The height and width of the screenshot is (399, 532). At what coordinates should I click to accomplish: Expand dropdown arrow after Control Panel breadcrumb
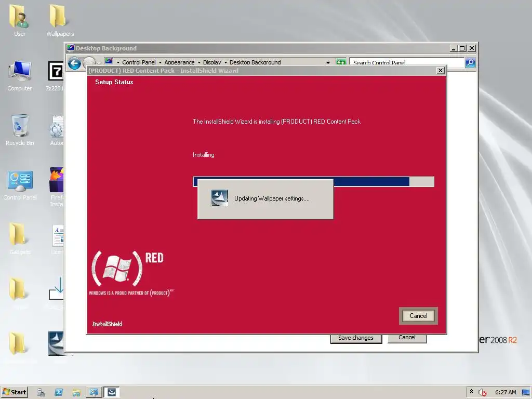click(x=160, y=62)
